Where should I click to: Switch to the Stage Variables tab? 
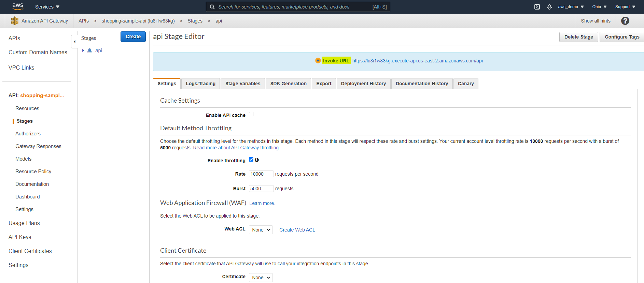click(243, 84)
